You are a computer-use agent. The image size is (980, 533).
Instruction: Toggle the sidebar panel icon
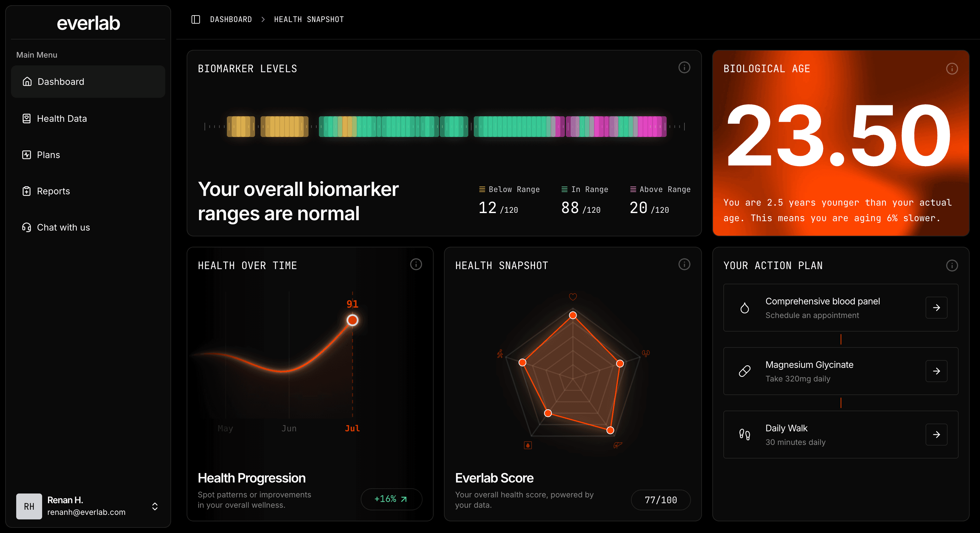click(195, 19)
